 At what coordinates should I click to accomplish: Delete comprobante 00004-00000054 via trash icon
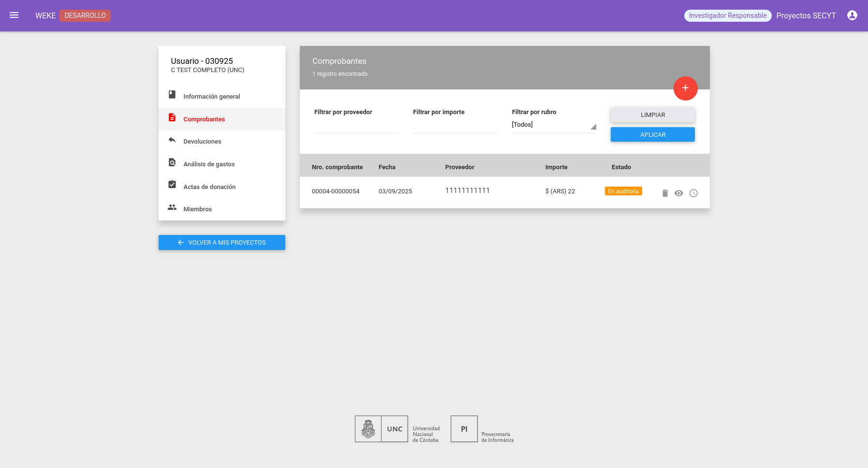[x=665, y=193]
